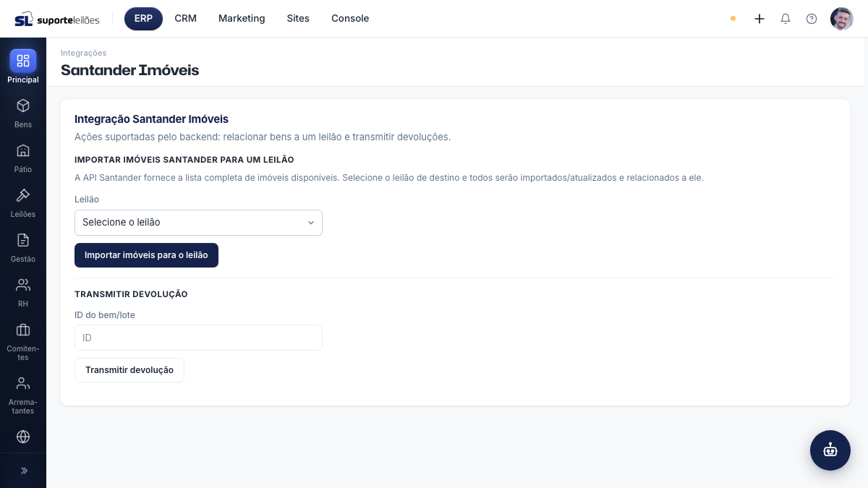Click the A API Santander fornece text
The width and height of the screenshot is (868, 488).
tap(389, 177)
